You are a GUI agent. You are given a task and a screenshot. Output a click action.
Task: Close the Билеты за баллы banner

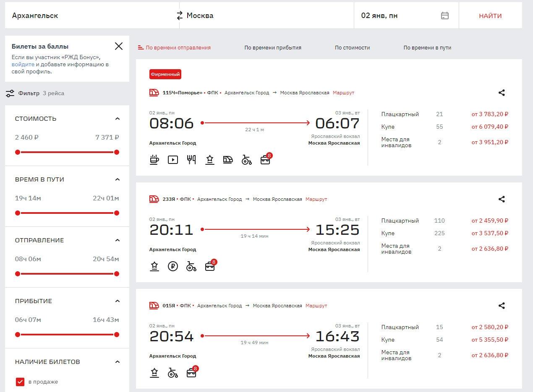click(119, 46)
